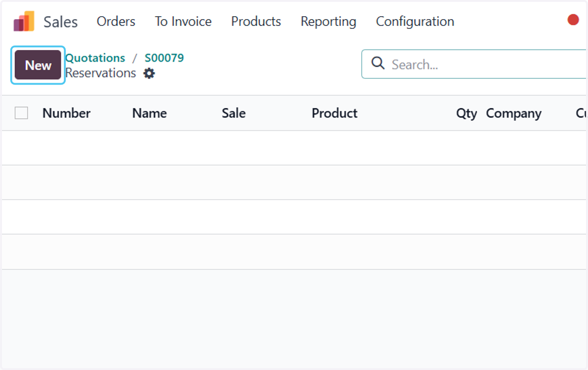Viewport: 588px width, 370px height.
Task: Sort by the Qty column header
Action: pos(466,114)
